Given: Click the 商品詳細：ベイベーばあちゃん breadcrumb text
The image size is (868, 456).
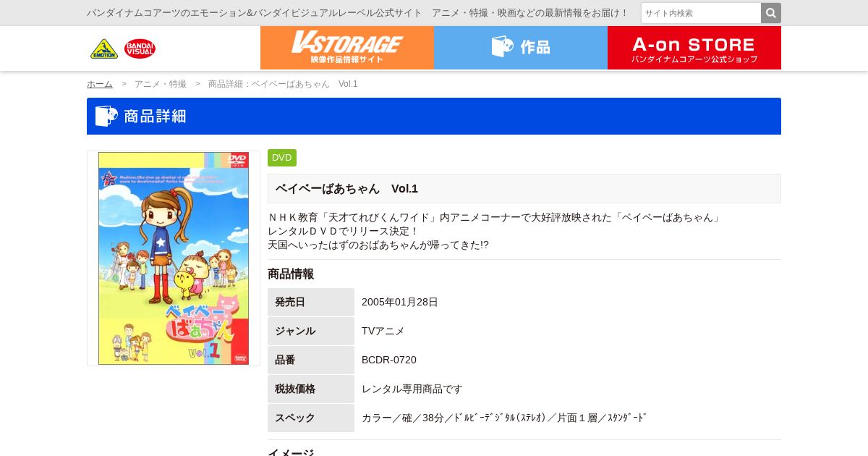Looking at the screenshot, I should (x=283, y=84).
